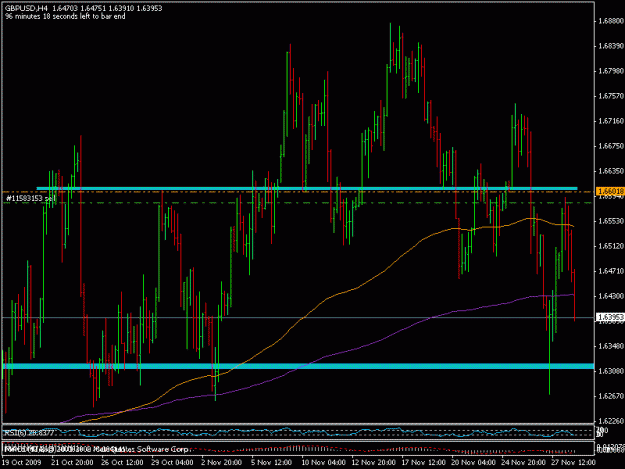Click the '20 Nov 04:00' time label
Viewport: 625px width, 469px height.
[473, 463]
